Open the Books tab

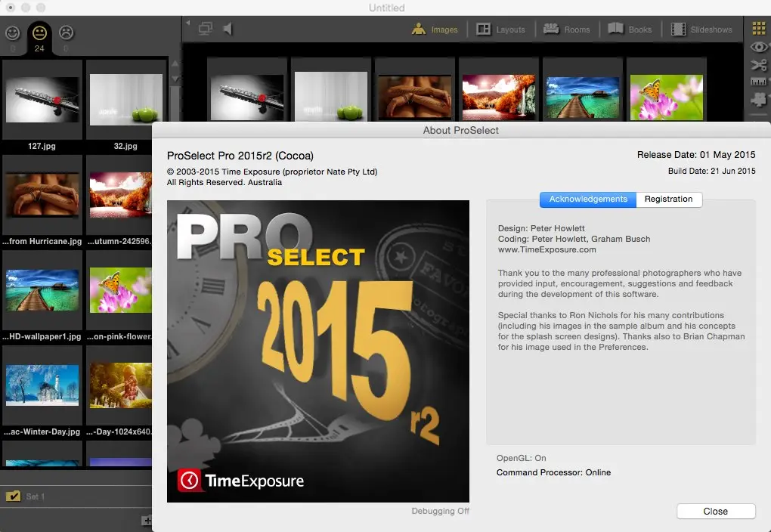point(630,29)
